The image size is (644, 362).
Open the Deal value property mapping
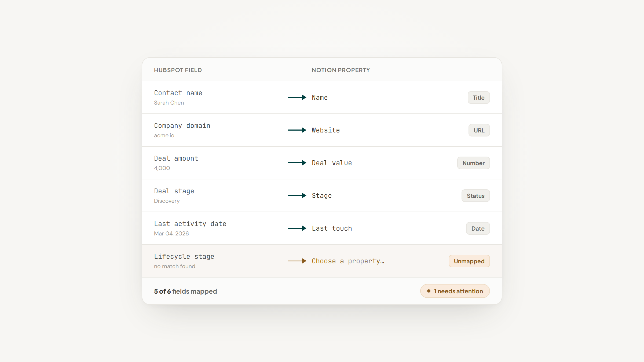point(332,163)
